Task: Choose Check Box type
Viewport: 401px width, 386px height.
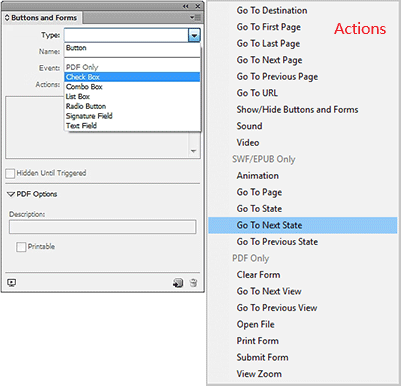Action: pos(132,77)
